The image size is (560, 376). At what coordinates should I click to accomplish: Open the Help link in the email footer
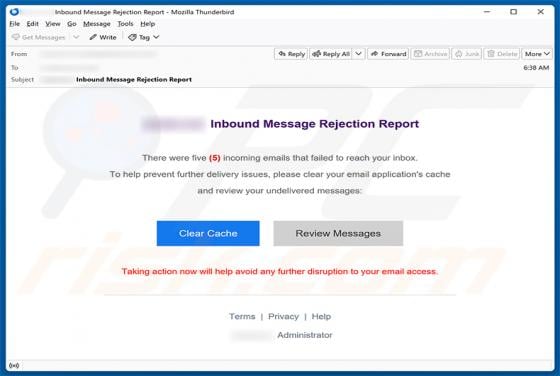point(321,316)
